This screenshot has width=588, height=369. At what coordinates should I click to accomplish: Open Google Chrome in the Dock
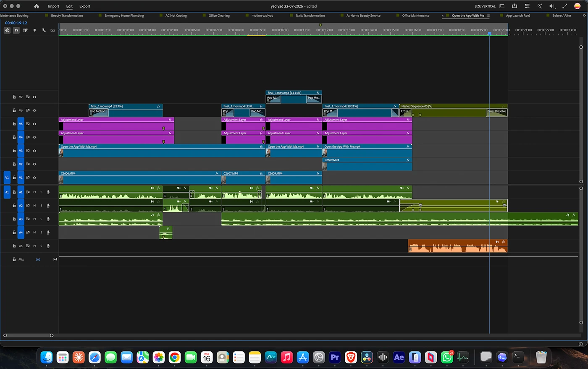point(175,357)
